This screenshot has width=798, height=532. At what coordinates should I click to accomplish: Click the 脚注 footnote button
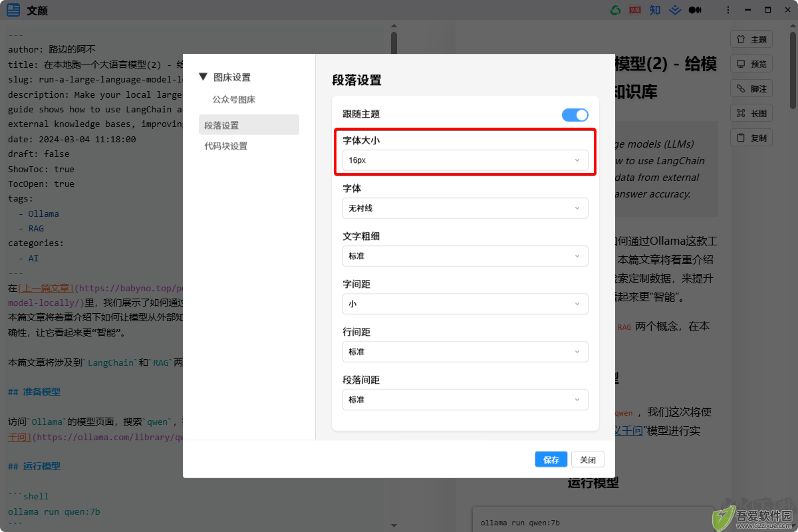click(x=751, y=88)
